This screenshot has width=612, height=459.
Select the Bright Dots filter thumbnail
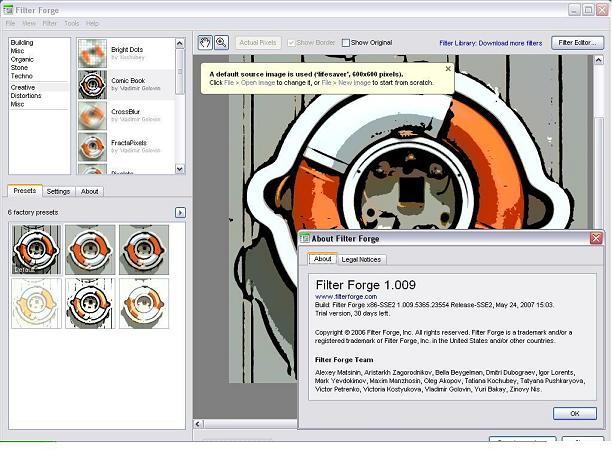[x=92, y=53]
